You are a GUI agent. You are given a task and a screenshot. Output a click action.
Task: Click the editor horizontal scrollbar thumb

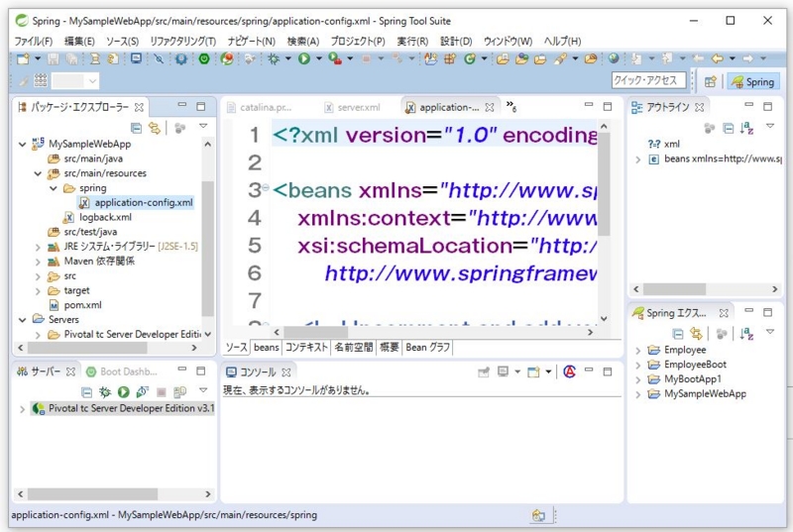pyautogui.click(x=315, y=332)
